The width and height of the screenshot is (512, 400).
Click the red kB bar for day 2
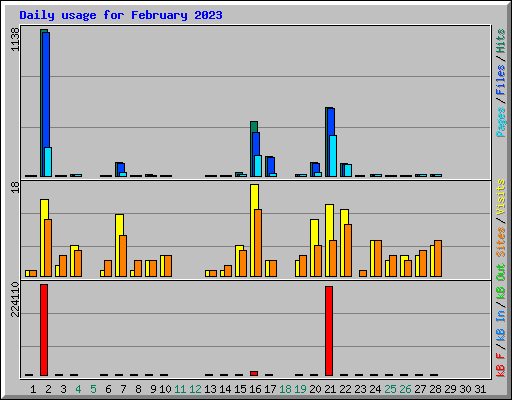pos(44,330)
